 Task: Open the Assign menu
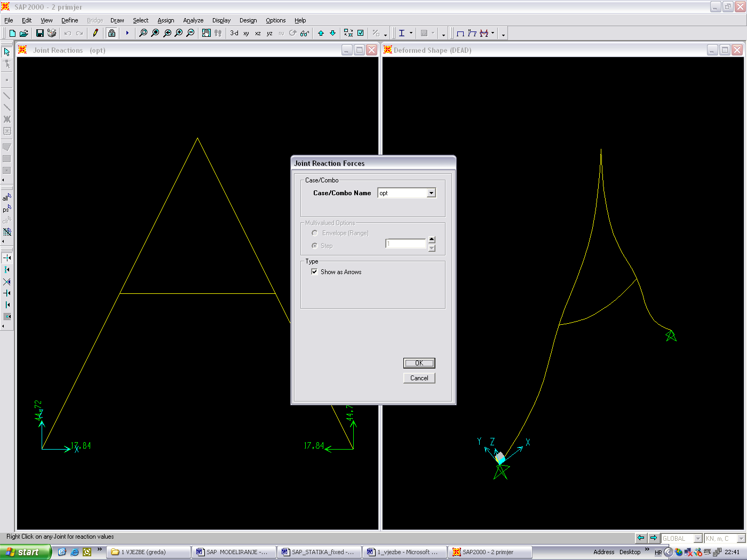point(166,20)
